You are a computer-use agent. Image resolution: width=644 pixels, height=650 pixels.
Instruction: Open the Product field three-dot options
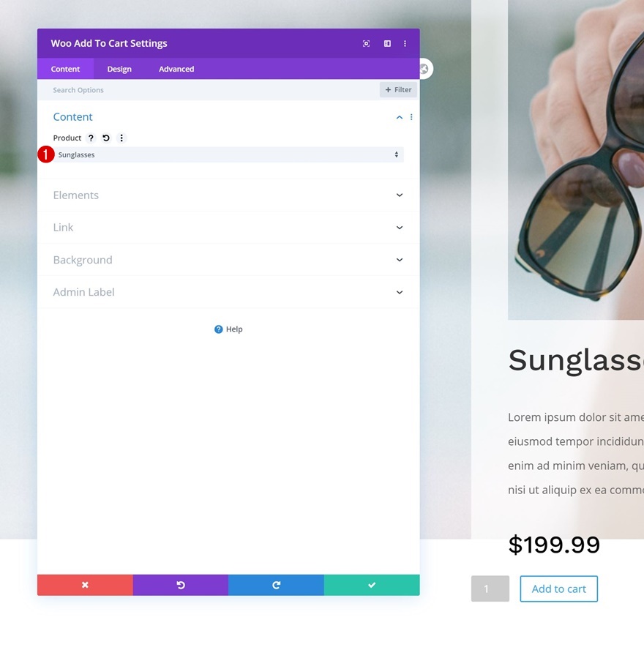[121, 138]
